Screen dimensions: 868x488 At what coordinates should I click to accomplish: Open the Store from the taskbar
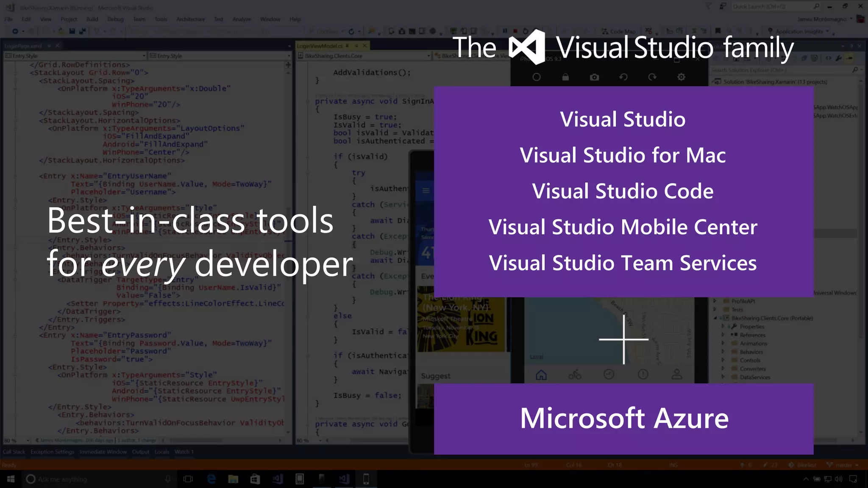(x=255, y=479)
